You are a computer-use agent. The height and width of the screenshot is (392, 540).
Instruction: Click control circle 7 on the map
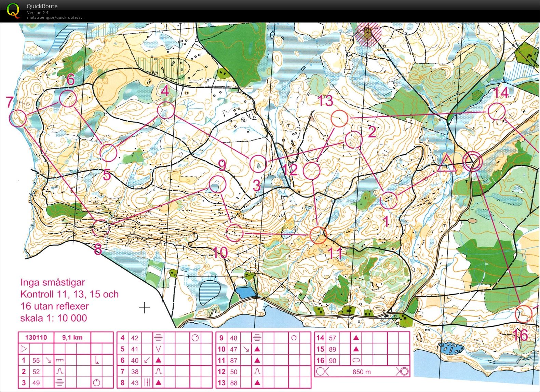click(x=18, y=118)
